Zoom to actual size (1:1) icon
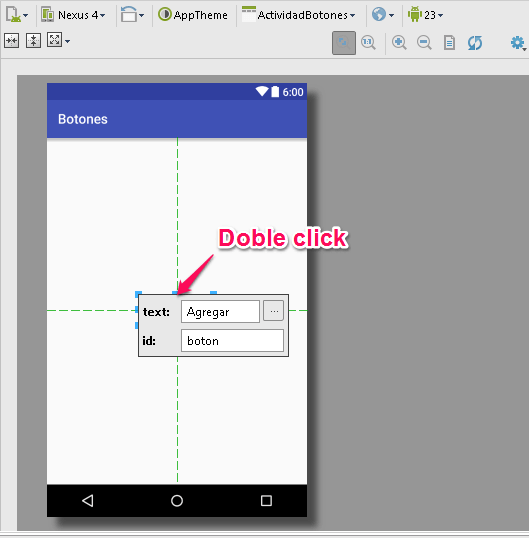The height and width of the screenshot is (538, 529). click(368, 43)
